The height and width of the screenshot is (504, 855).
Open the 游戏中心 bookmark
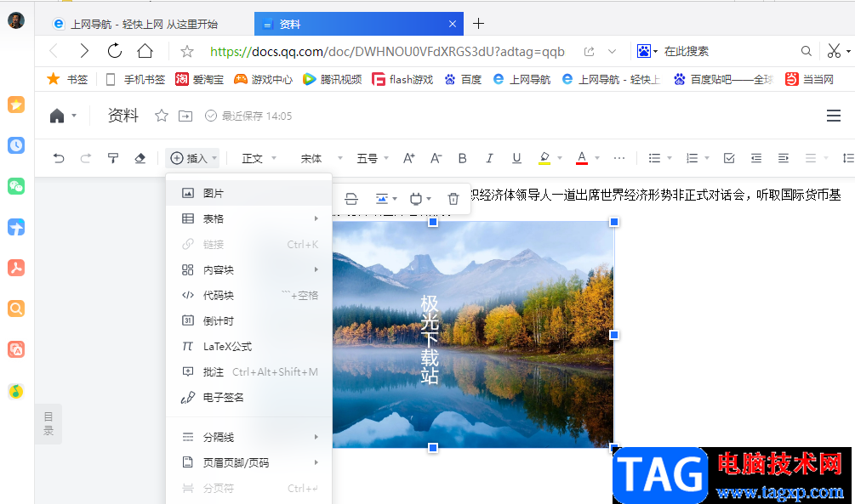click(264, 80)
